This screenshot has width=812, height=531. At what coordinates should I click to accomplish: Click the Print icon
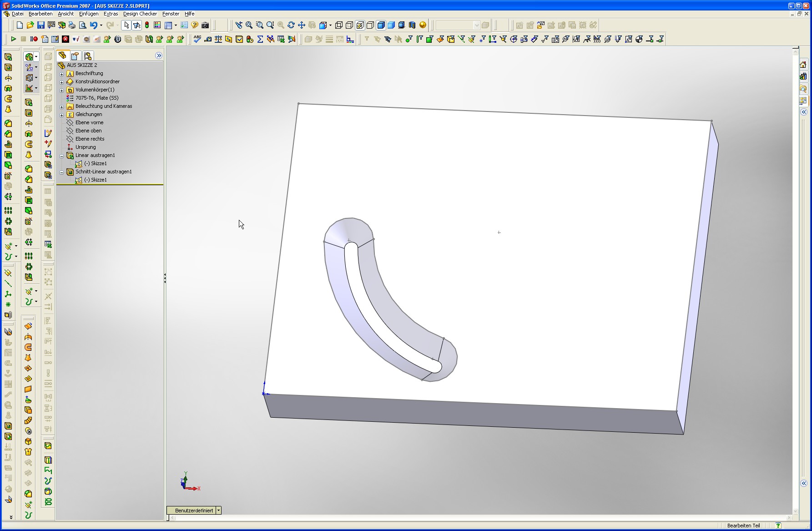click(x=72, y=25)
